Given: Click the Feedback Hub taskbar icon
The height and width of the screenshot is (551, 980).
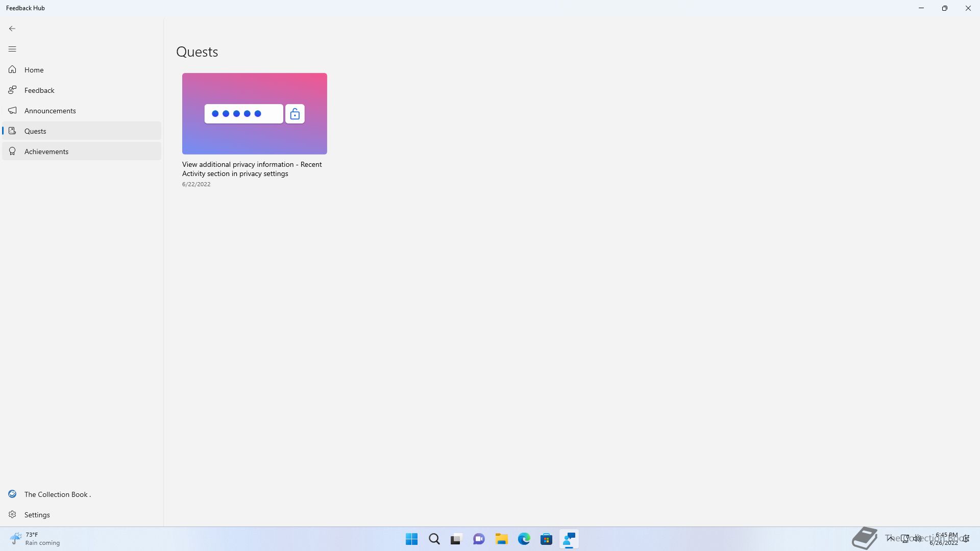Looking at the screenshot, I should (x=569, y=539).
